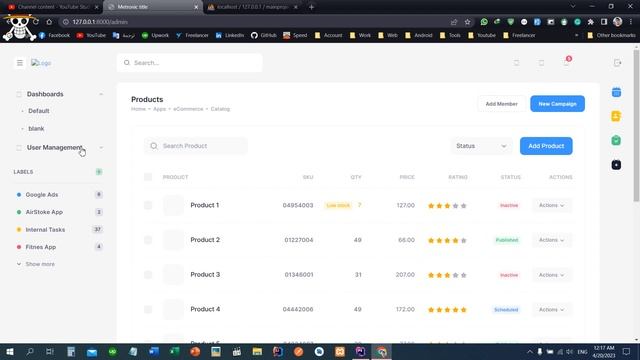Image resolution: width=640 pixels, height=360 pixels.
Task: Open the LinkedIn bookmark
Action: point(230,36)
